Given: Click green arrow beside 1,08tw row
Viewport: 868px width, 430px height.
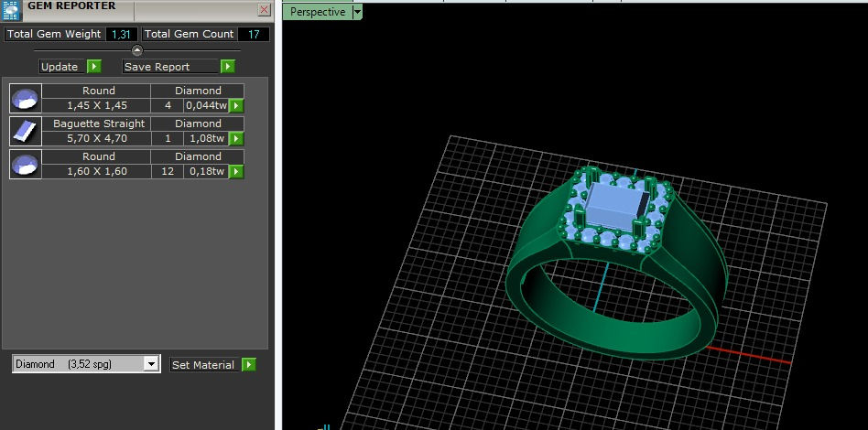Looking at the screenshot, I should (x=236, y=138).
